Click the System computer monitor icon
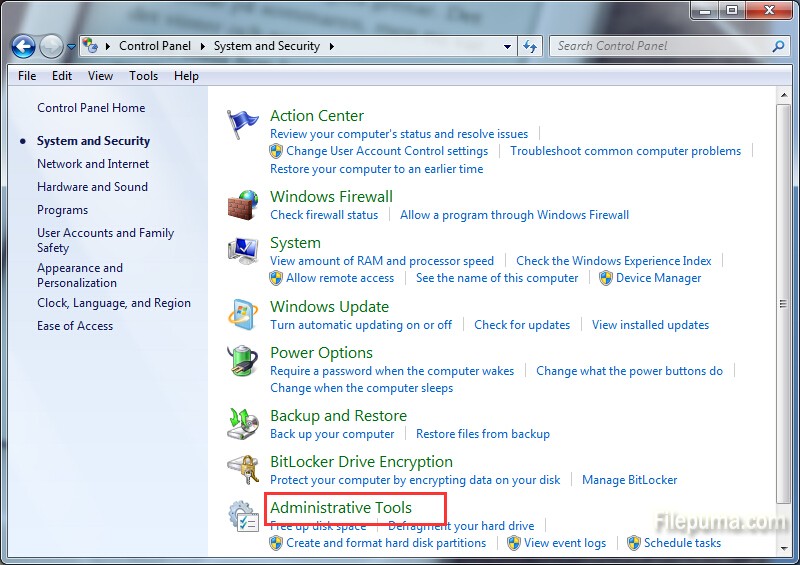Viewport: 800px width, 565px height. [x=243, y=252]
